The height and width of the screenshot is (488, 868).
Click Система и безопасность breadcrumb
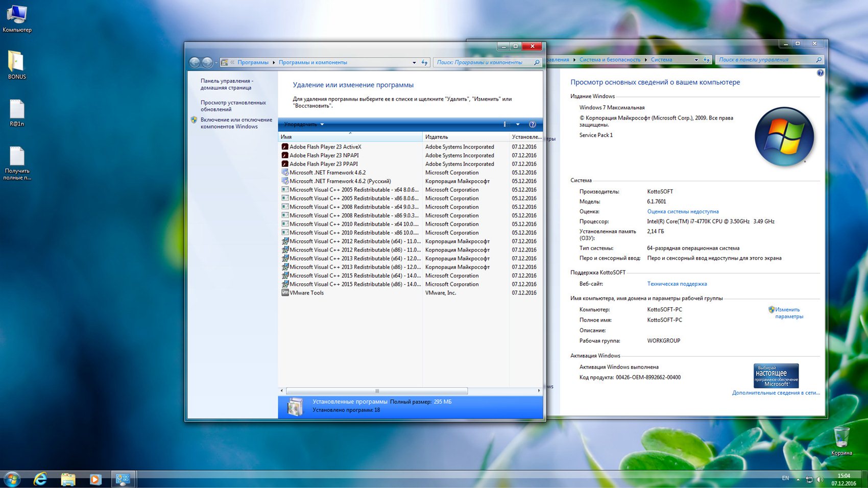click(610, 60)
